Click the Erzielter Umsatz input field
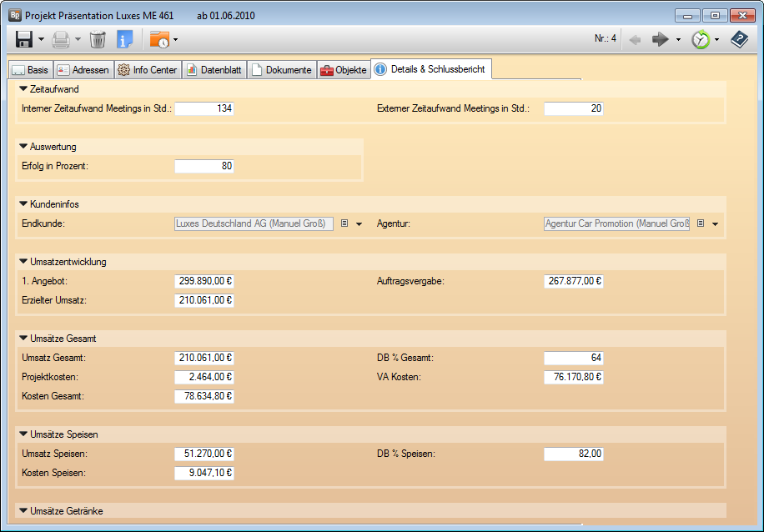The image size is (764, 532). (x=204, y=300)
